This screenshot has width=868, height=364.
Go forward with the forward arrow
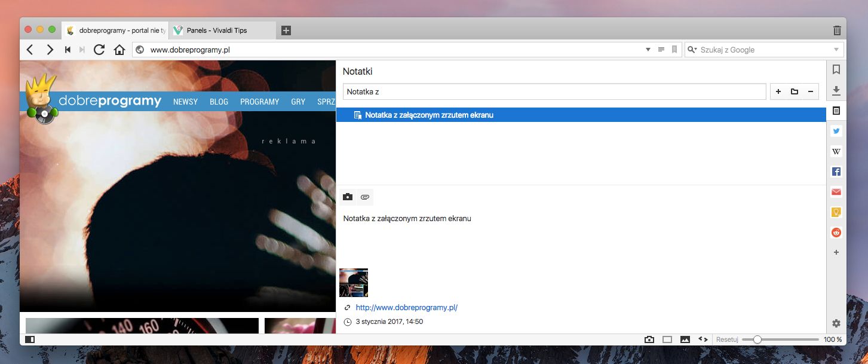point(50,50)
